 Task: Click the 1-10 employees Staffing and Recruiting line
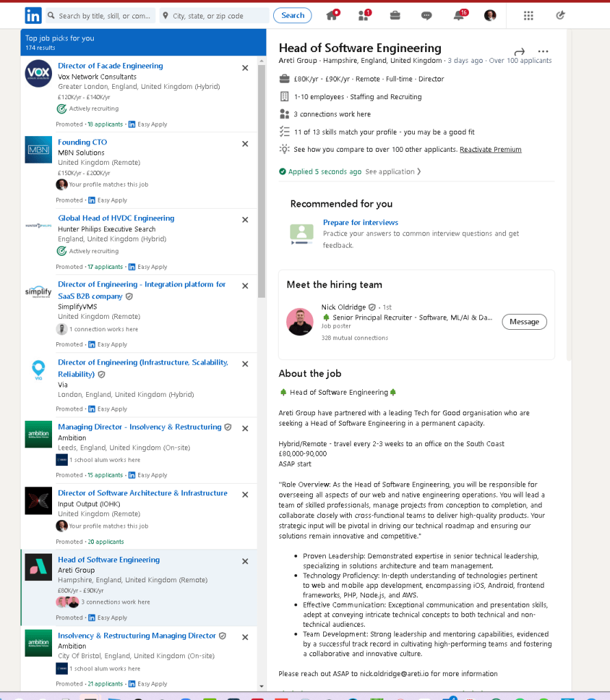pos(357,97)
